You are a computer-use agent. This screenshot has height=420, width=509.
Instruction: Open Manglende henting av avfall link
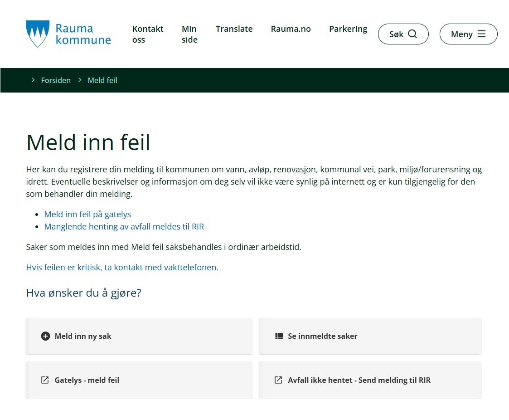(x=124, y=226)
